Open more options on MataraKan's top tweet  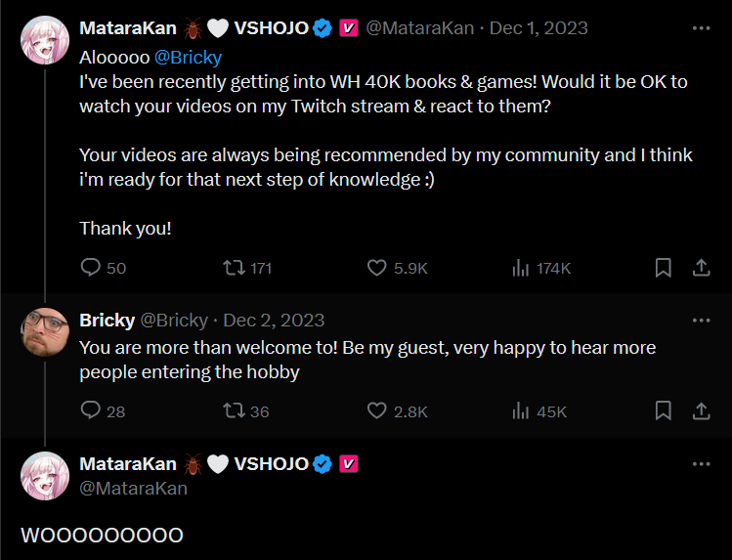coord(701,28)
